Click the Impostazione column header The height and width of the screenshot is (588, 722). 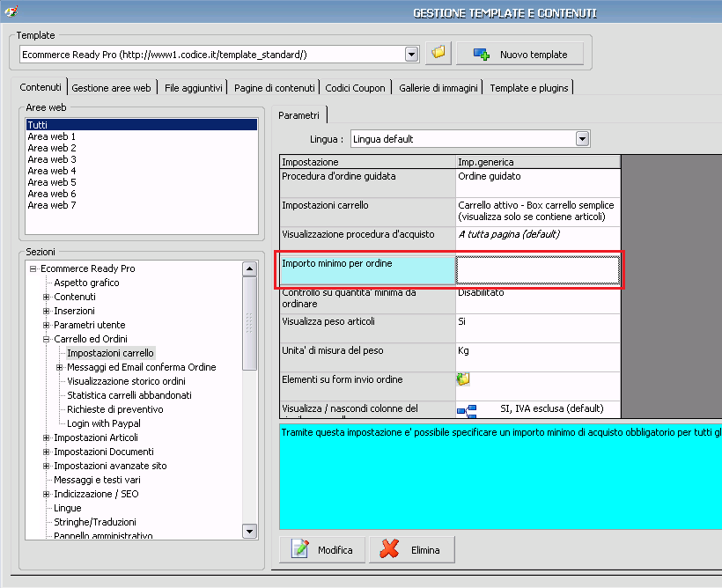[367, 162]
